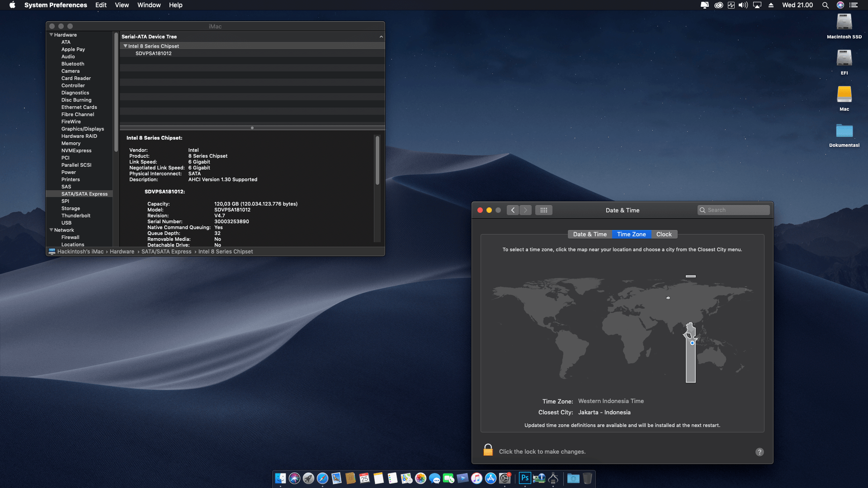This screenshot has width=868, height=488.
Task: Click the volume icon in the menu bar
Action: [743, 5]
